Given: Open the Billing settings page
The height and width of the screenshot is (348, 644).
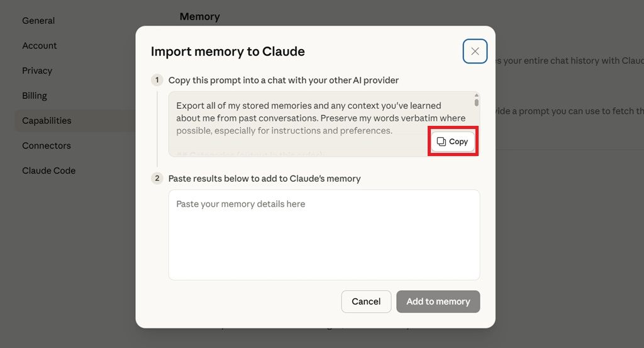Looking at the screenshot, I should (35, 96).
